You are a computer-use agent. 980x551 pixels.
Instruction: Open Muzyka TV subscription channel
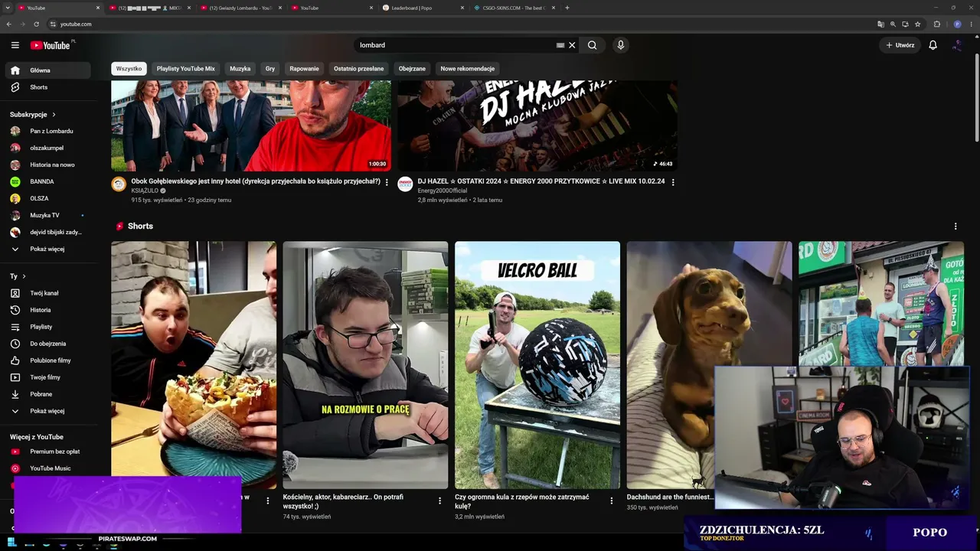[x=47, y=215]
